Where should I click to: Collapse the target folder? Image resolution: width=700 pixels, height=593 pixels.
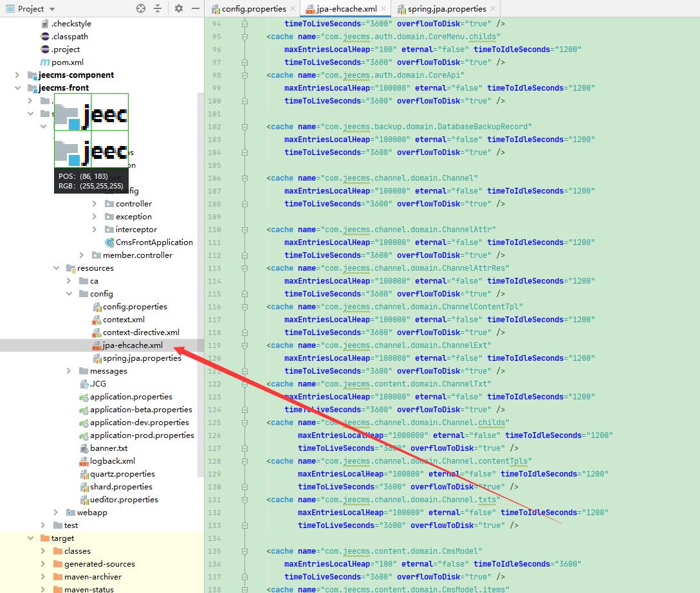pyautogui.click(x=31, y=538)
